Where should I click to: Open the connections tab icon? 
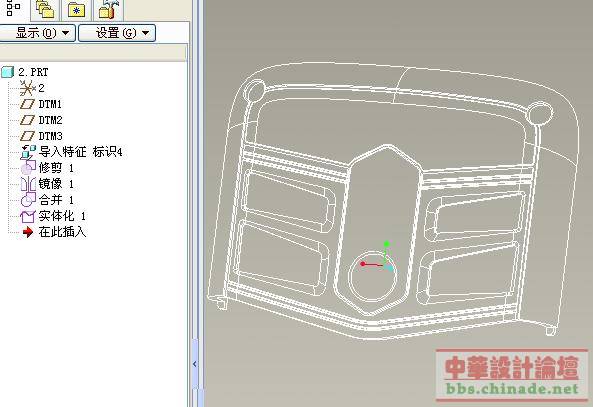[x=108, y=9]
